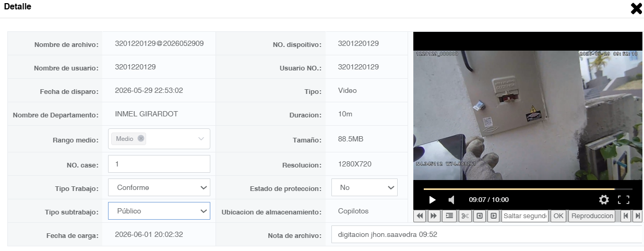Click the rewind double-arrow button
Image resolution: width=644 pixels, height=251 pixels.
[420, 216]
